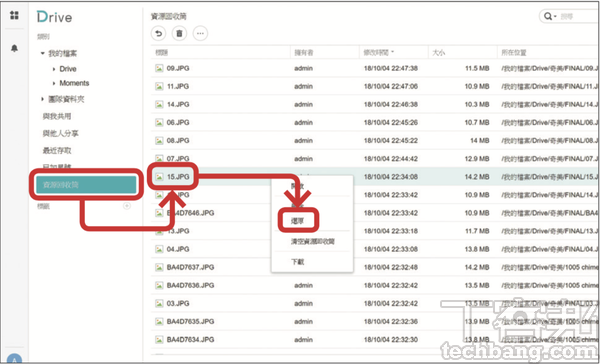
Task: Click the image icon of BA4D7634.JPG
Action: (159, 340)
